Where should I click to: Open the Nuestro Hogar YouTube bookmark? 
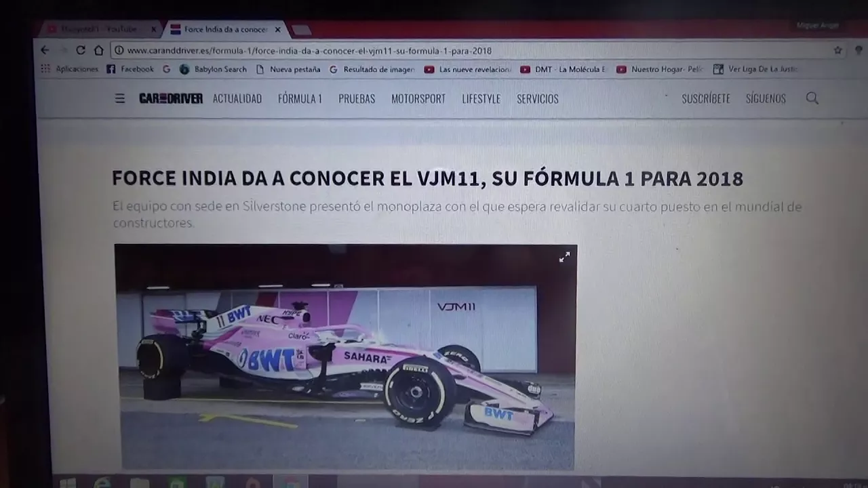coord(660,69)
